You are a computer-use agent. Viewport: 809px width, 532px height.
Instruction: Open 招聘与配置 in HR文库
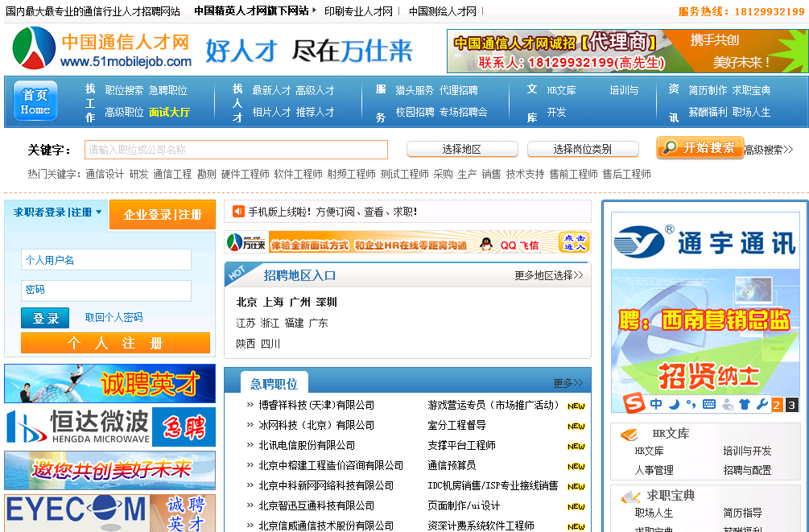tap(747, 471)
